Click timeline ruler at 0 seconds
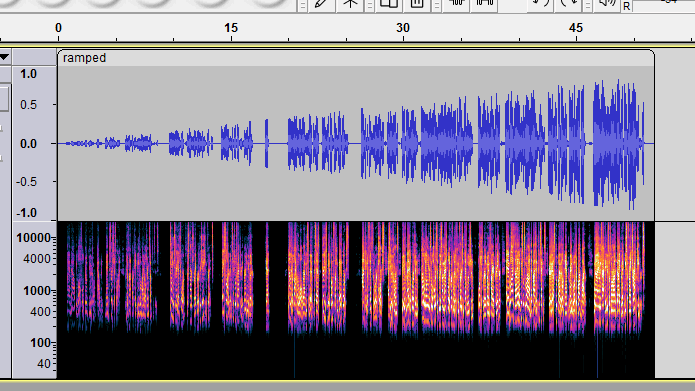 point(59,28)
